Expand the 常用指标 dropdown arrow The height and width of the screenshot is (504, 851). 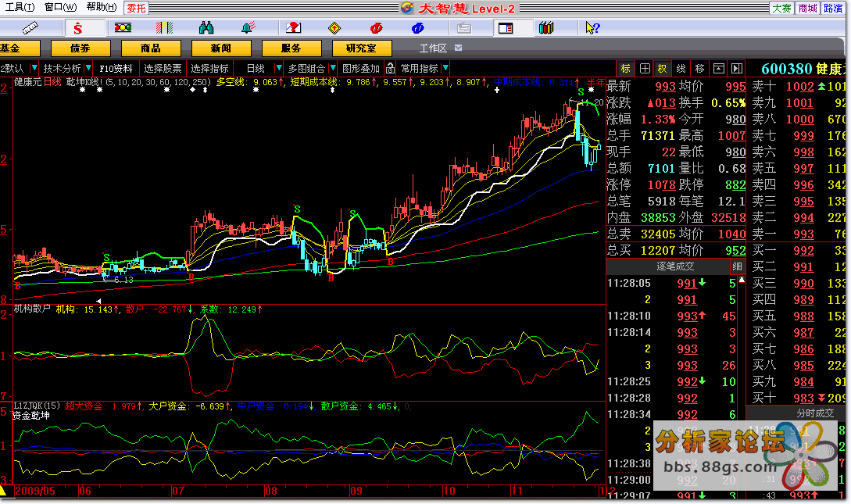(445, 68)
